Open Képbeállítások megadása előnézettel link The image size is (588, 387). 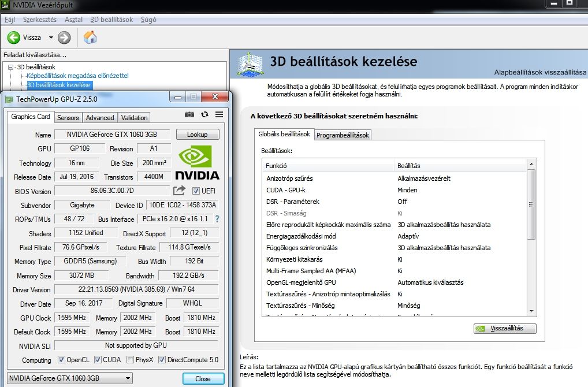77,76
